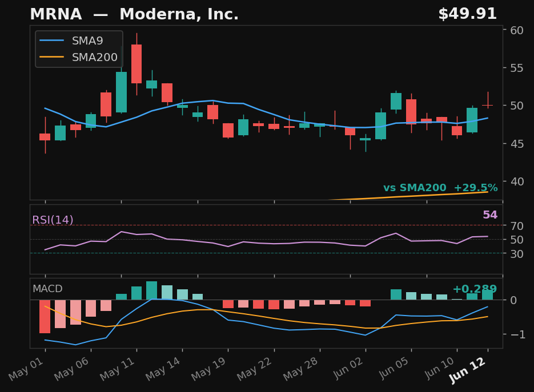Click the RSI(14) panel label
534x392 pixels.
(53, 220)
